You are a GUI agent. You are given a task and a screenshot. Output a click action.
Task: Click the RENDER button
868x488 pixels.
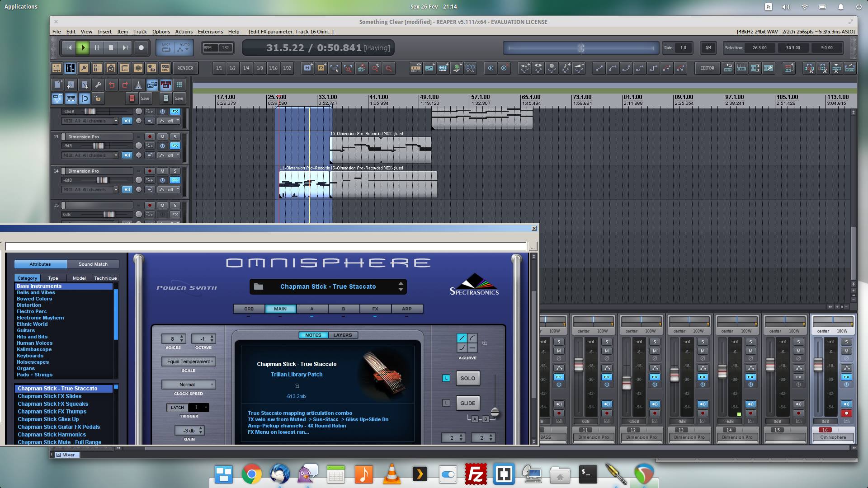click(185, 68)
